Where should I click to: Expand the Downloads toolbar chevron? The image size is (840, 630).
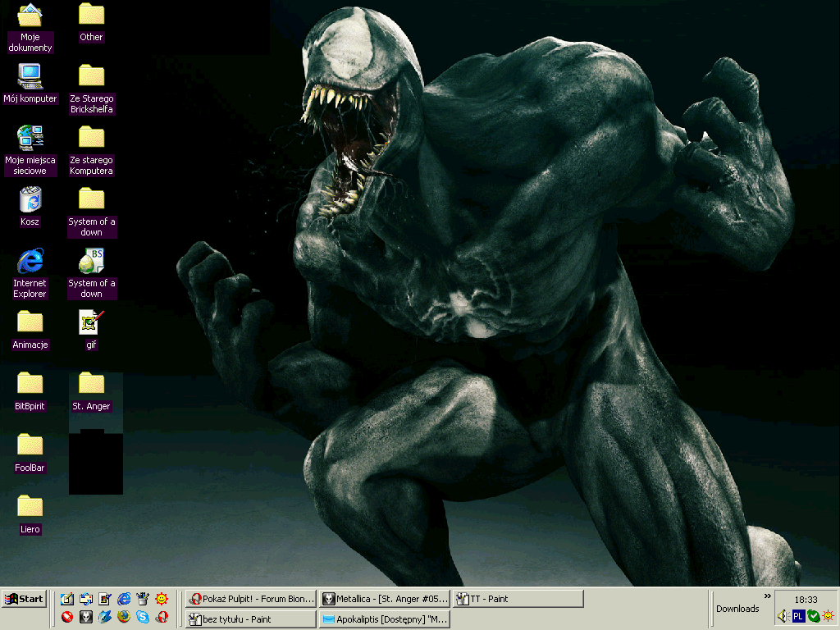coord(768,596)
